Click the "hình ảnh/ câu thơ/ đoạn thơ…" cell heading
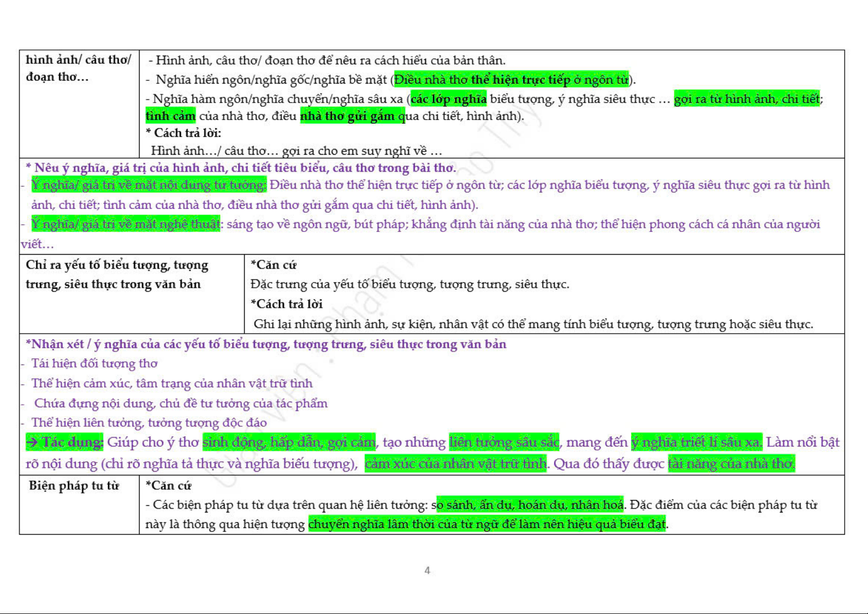Viewport: 868px width, 614px height. coord(78,68)
